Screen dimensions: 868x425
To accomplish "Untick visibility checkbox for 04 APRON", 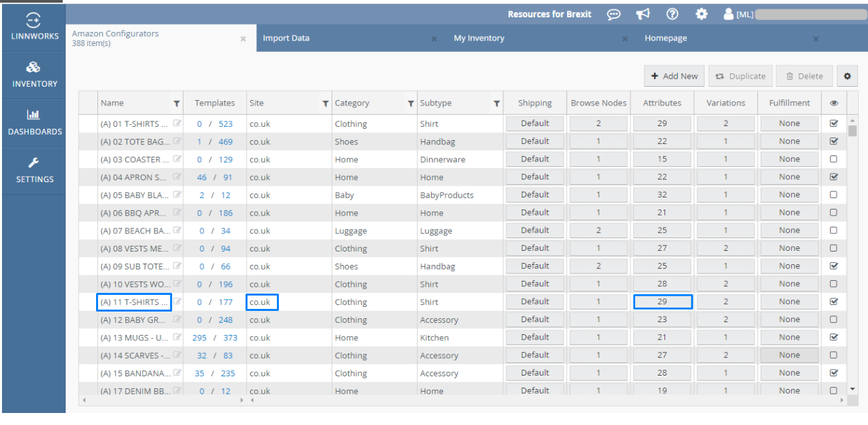I will click(833, 177).
